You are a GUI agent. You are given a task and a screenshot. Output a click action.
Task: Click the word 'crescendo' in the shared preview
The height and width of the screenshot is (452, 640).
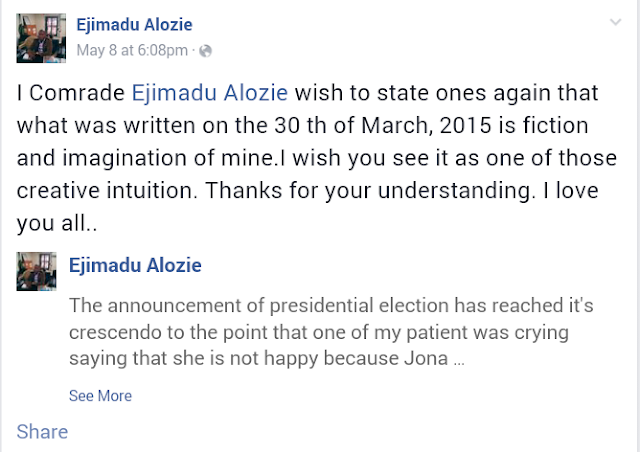112,332
